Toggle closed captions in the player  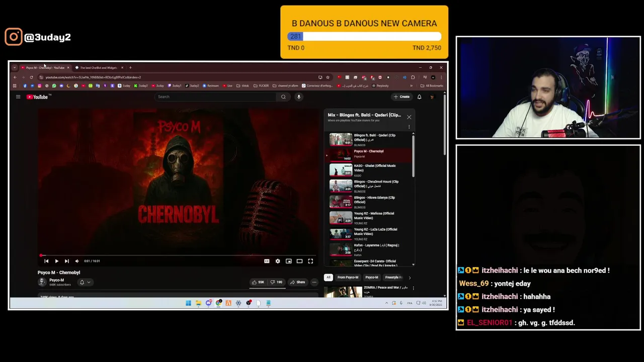pos(267,261)
